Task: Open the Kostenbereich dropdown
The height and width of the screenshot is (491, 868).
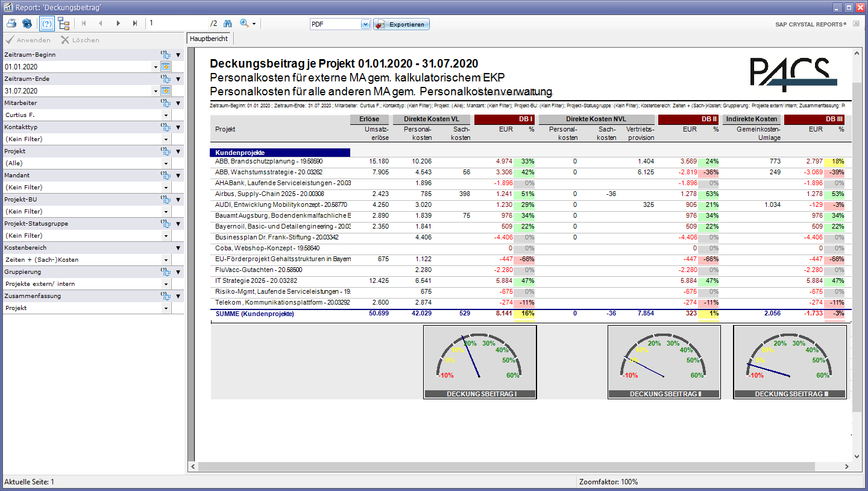Action: [x=166, y=260]
